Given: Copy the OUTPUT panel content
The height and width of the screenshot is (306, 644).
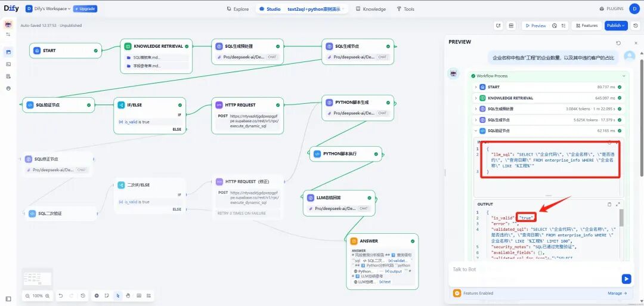Looking at the screenshot, I should pos(609,204).
